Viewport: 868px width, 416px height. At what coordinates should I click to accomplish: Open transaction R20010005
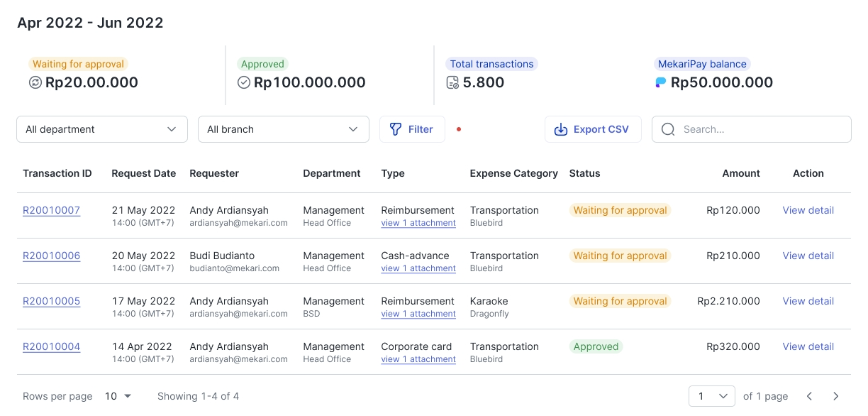[x=52, y=301]
